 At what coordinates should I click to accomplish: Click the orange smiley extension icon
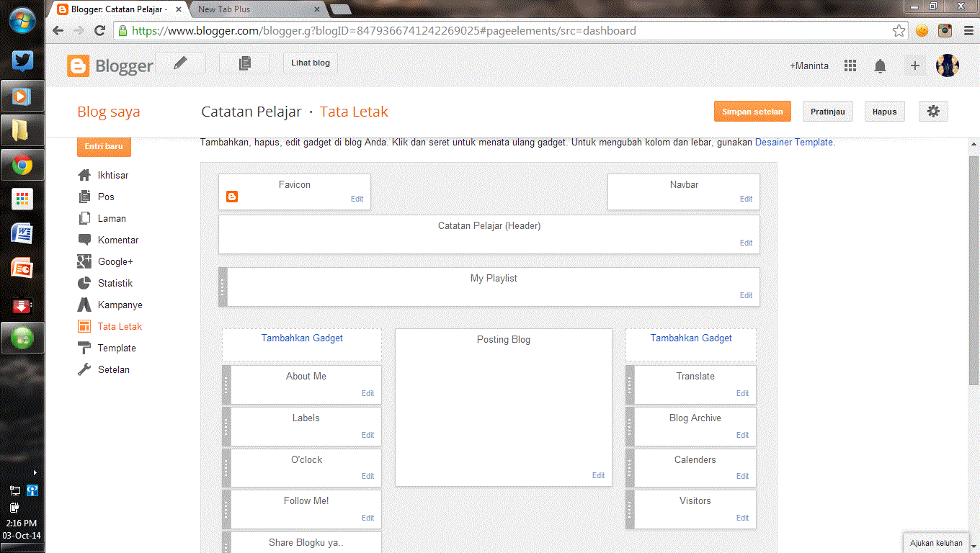pyautogui.click(x=922, y=31)
